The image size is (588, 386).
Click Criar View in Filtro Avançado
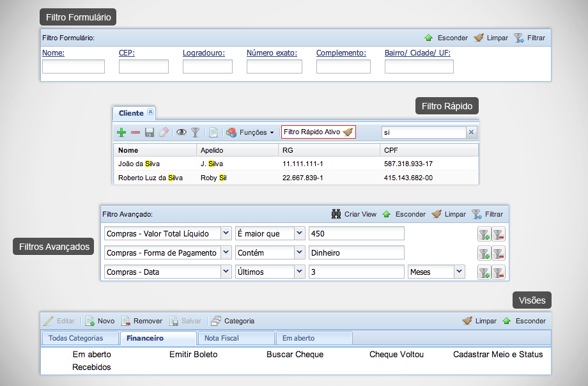pyautogui.click(x=354, y=214)
